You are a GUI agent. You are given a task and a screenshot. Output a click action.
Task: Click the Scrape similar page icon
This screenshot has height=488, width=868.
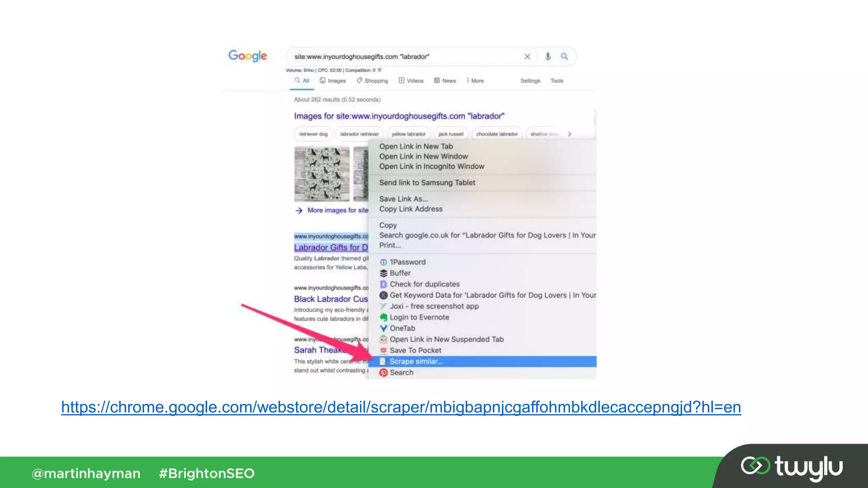tap(384, 361)
